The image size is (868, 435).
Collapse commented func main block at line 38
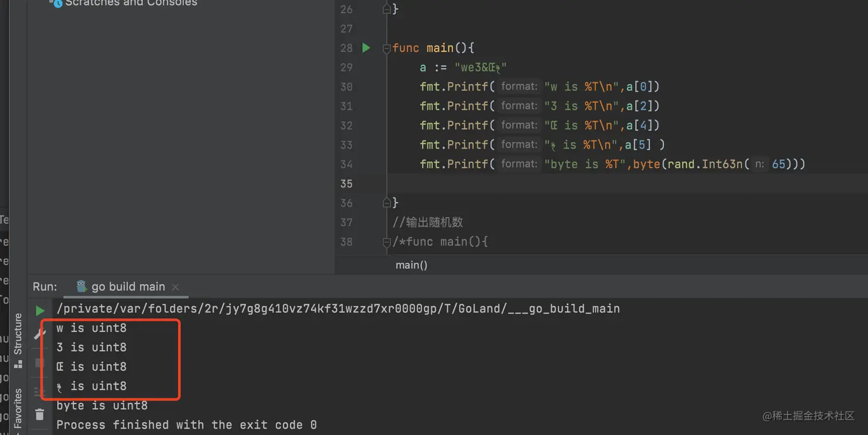pyautogui.click(x=387, y=242)
